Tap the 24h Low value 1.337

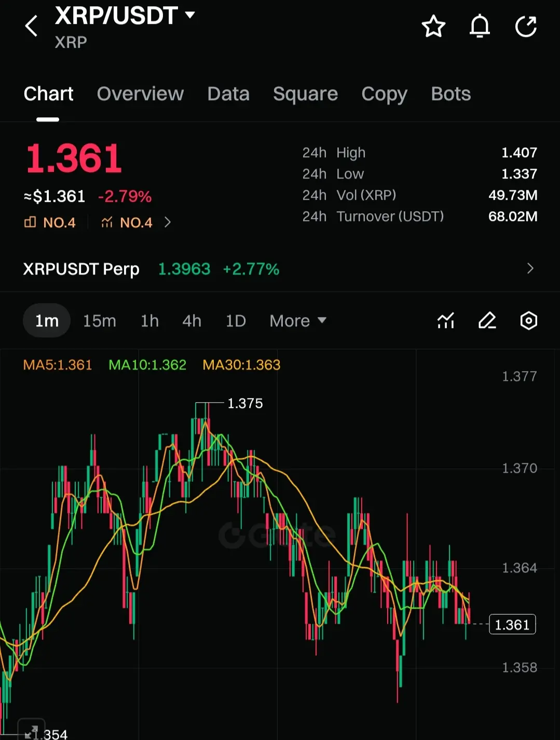tap(519, 174)
